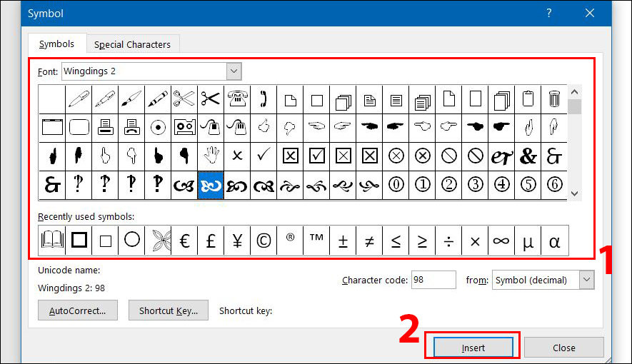
Task: Select the infinity symbol in recent symbols
Action: [x=501, y=241]
